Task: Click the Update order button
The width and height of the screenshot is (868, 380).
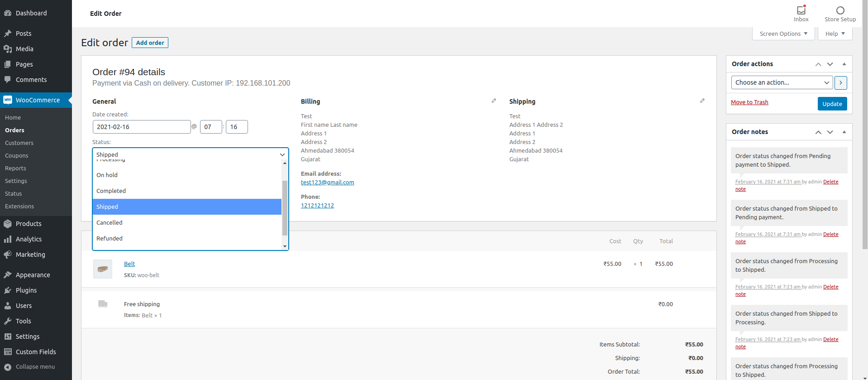Action: click(832, 104)
